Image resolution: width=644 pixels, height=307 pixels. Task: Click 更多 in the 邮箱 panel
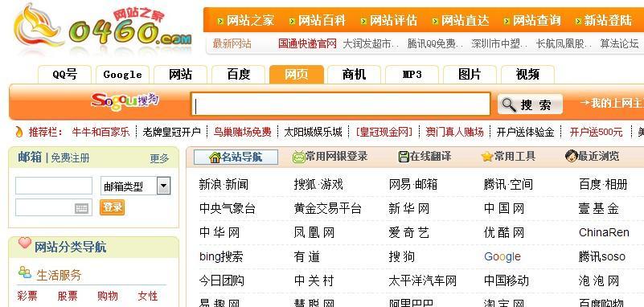click(159, 158)
